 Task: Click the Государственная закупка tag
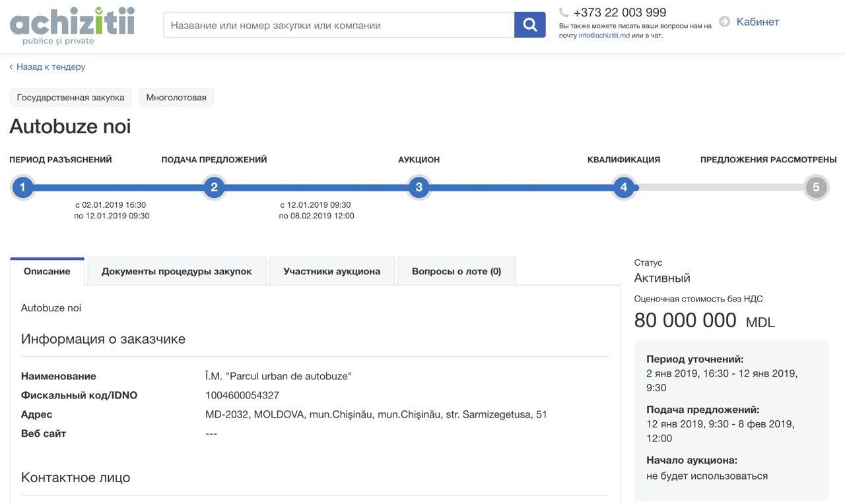tap(71, 98)
